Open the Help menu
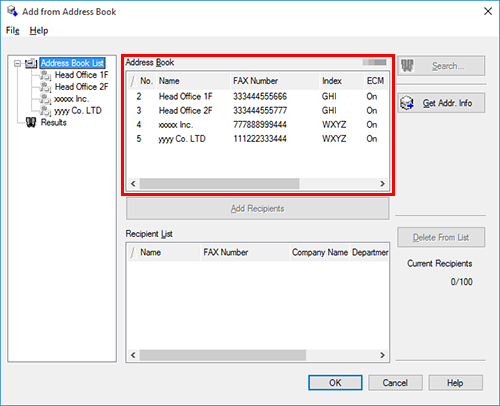Screen dimensions: 500x406 coord(39,31)
